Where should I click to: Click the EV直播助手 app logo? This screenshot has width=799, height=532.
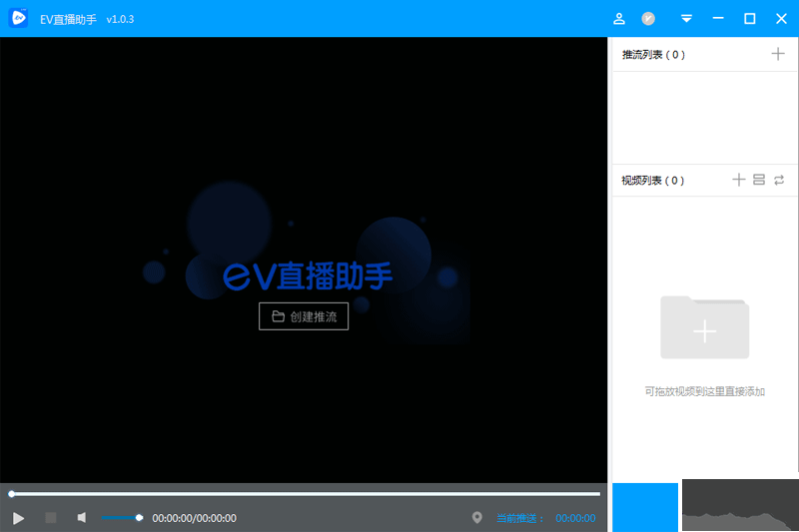pyautogui.click(x=18, y=18)
